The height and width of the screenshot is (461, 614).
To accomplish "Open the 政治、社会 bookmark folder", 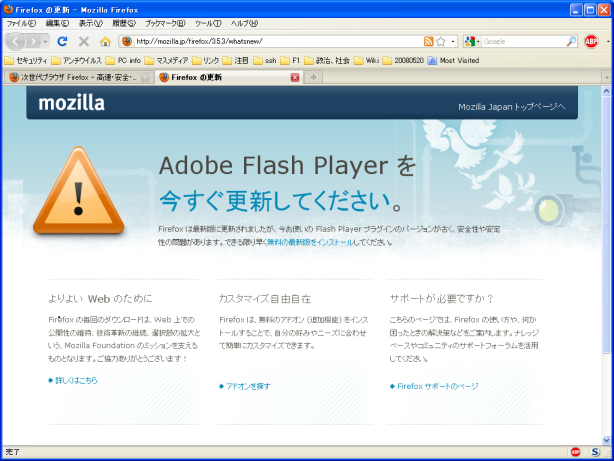I will tap(327, 60).
